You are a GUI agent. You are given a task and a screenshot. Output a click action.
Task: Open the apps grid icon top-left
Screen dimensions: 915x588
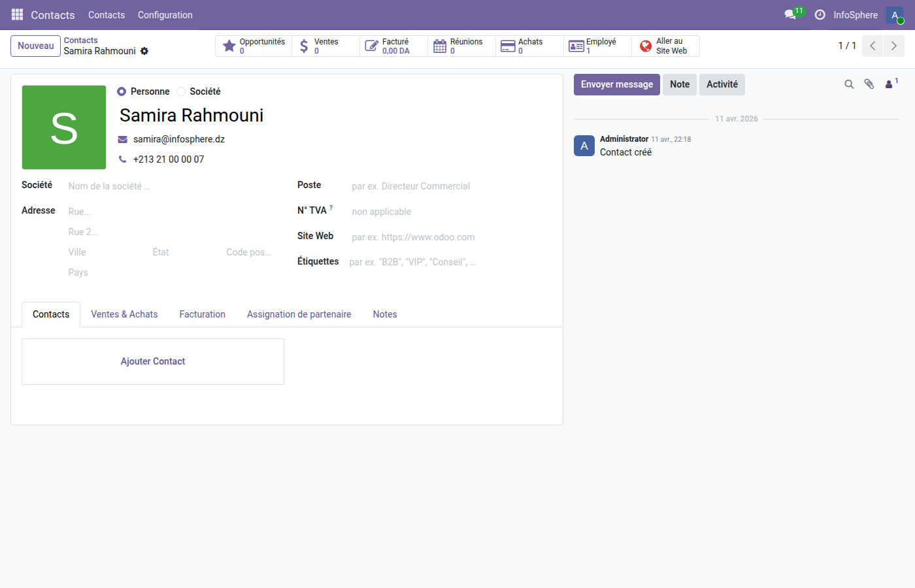point(17,14)
